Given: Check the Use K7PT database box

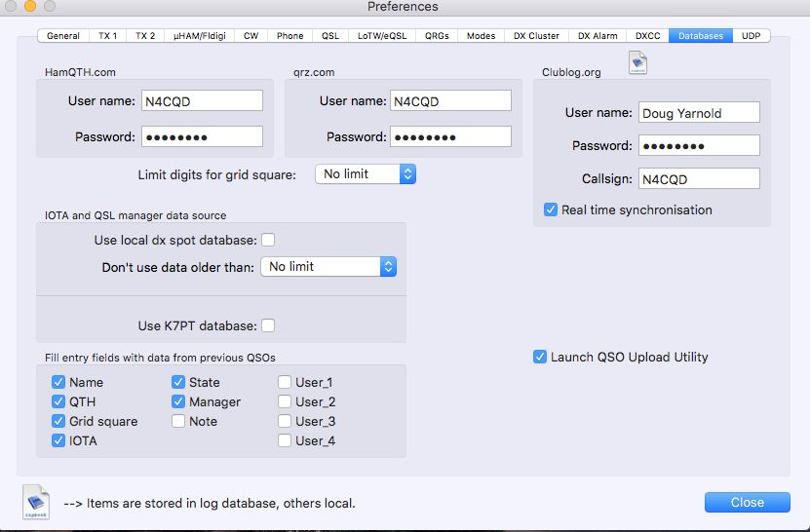Looking at the screenshot, I should coord(268,325).
